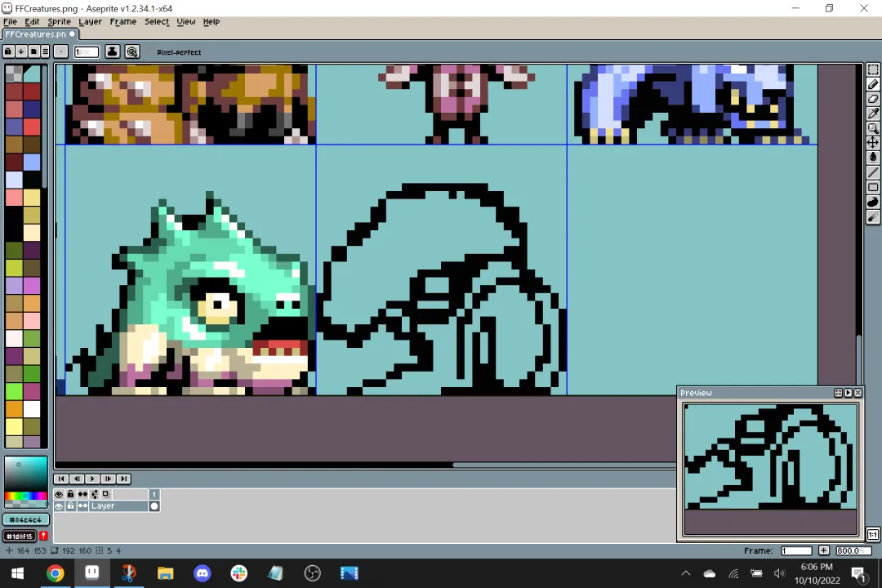882x588 pixels.
Task: Open the brush type selector button
Action: 61,51
